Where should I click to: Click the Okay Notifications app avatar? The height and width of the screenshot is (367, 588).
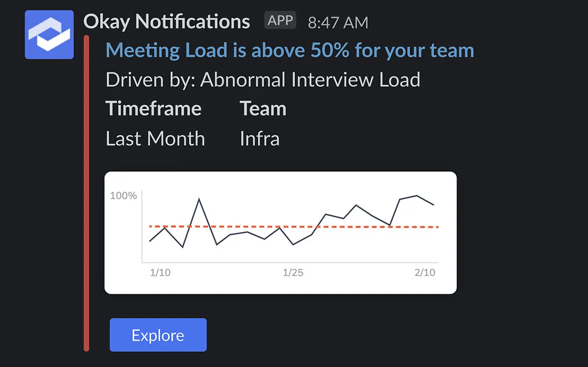point(49,34)
